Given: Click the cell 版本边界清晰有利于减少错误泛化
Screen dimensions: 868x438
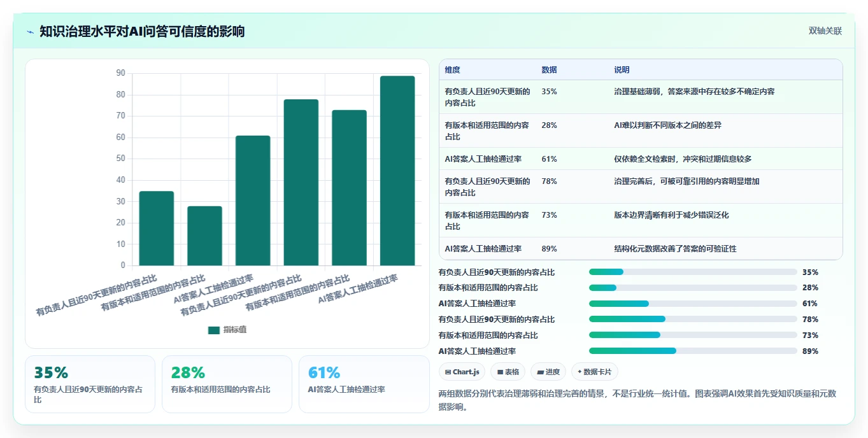Looking at the screenshot, I should pyautogui.click(x=671, y=215).
